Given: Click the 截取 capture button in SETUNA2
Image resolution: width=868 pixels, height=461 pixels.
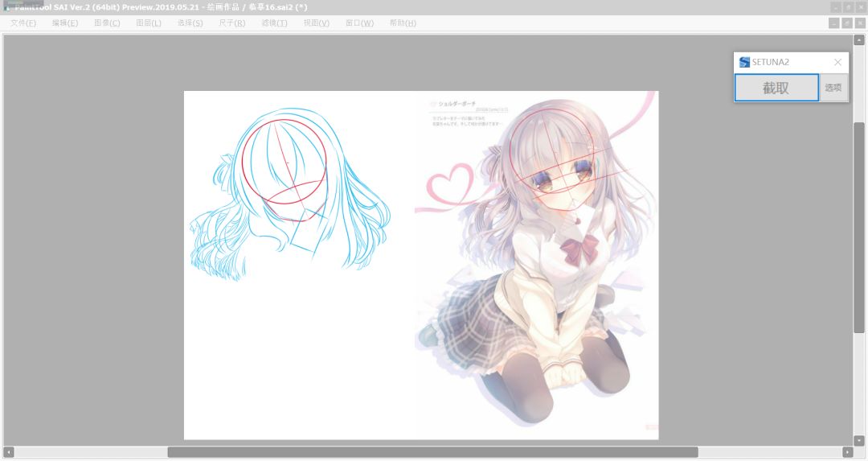Looking at the screenshot, I should (x=776, y=88).
